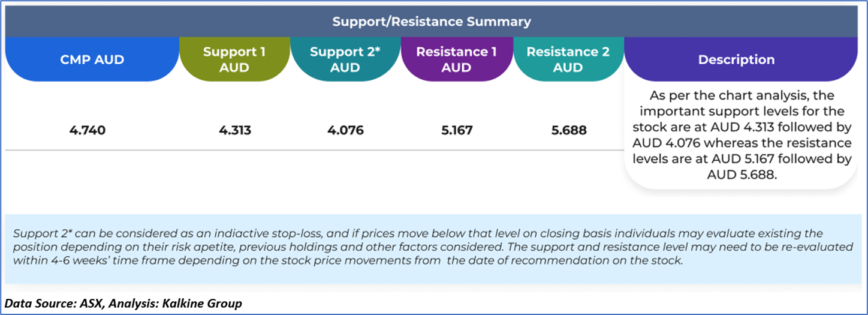
Task: Select the Resistance 2 AUD header
Action: (x=568, y=59)
